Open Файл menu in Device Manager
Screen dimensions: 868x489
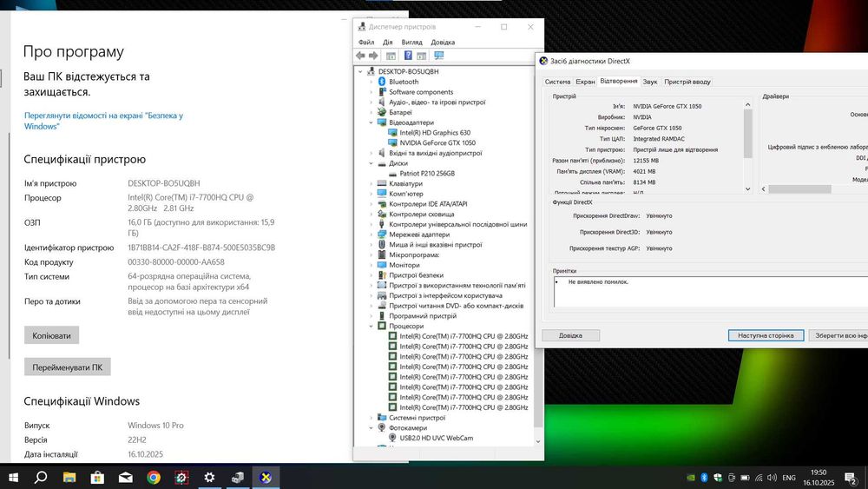point(366,42)
